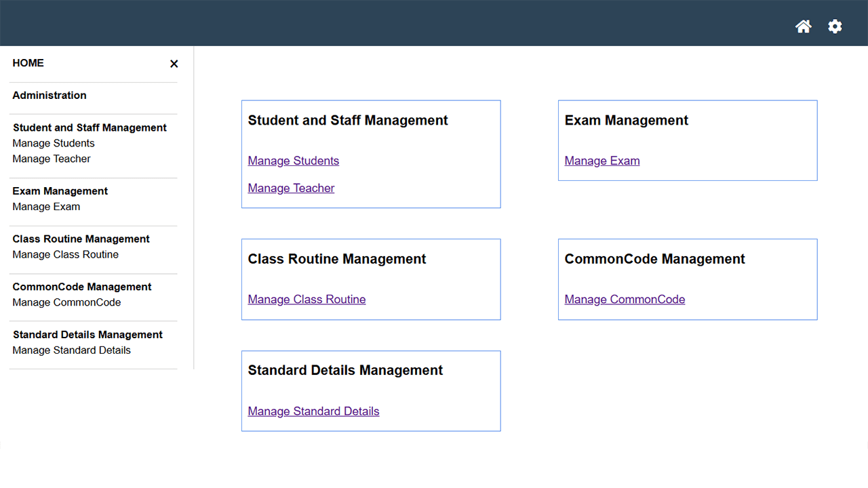Open Manage Class Routine from the sidebar

[x=66, y=255]
